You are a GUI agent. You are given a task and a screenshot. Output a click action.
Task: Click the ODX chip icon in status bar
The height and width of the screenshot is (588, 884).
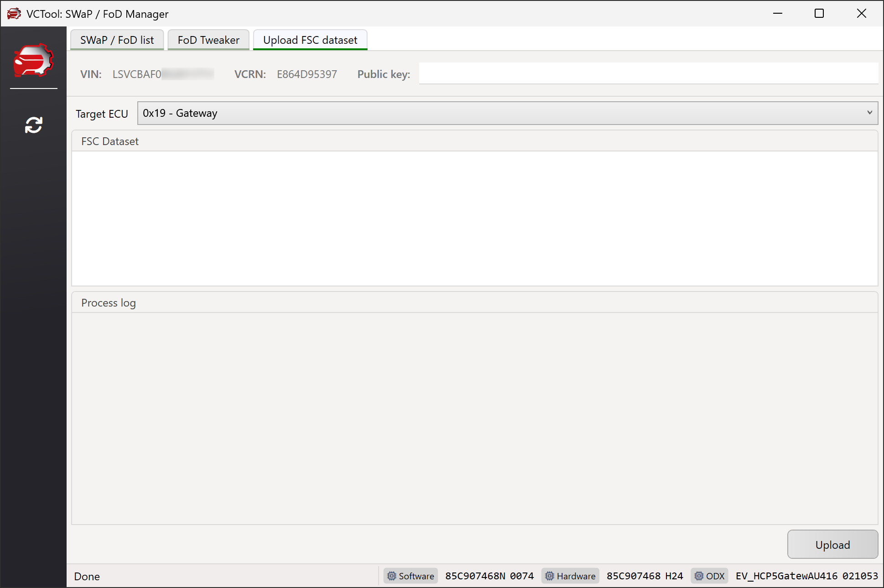click(x=699, y=576)
